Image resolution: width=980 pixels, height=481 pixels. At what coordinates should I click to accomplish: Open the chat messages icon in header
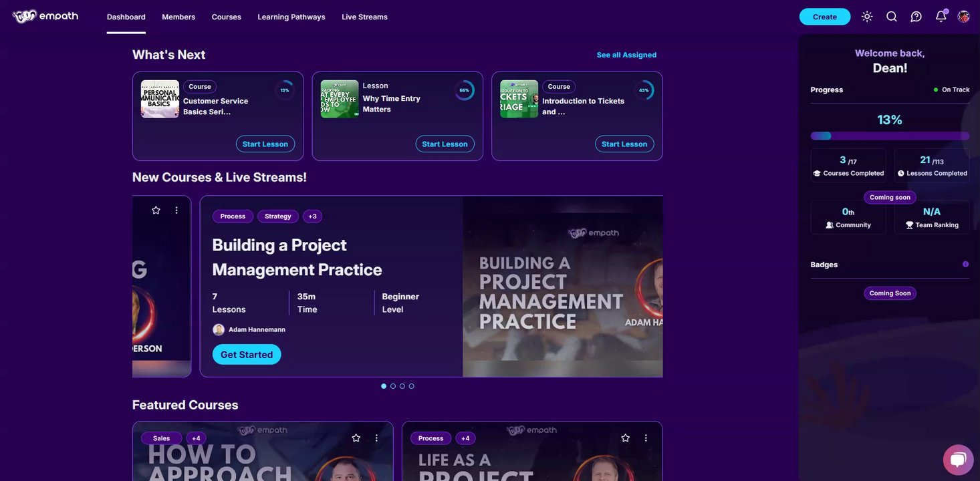click(x=916, y=17)
